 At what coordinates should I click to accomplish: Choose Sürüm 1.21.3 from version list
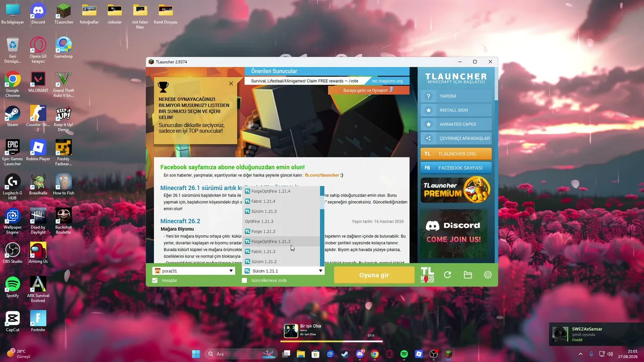281,211
